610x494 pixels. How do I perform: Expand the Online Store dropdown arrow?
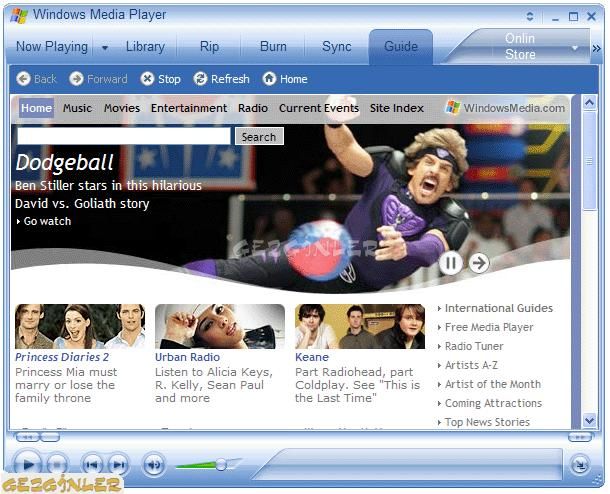(x=575, y=48)
